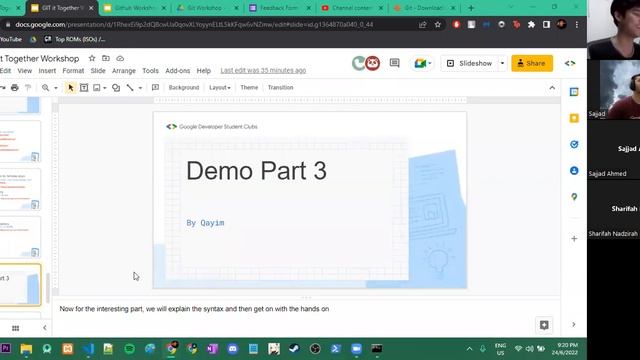Open Google Tasks side panel
This screenshot has height=360, width=640.
(x=574, y=144)
